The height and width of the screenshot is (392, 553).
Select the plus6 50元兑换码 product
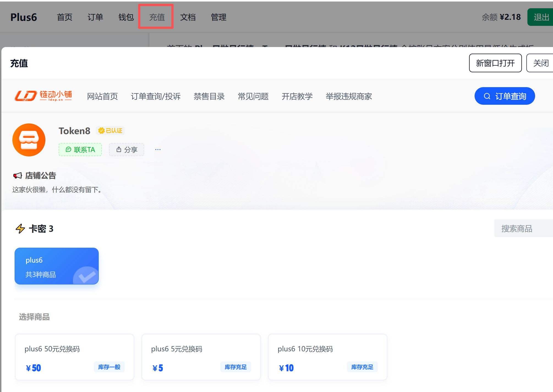pyautogui.click(x=75, y=357)
